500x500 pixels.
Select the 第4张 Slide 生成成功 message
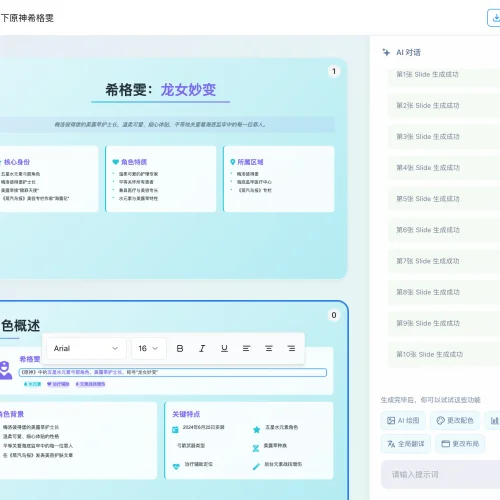click(444, 168)
